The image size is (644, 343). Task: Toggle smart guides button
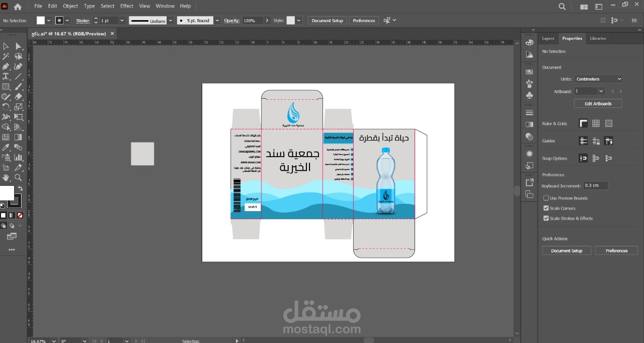(x=609, y=141)
